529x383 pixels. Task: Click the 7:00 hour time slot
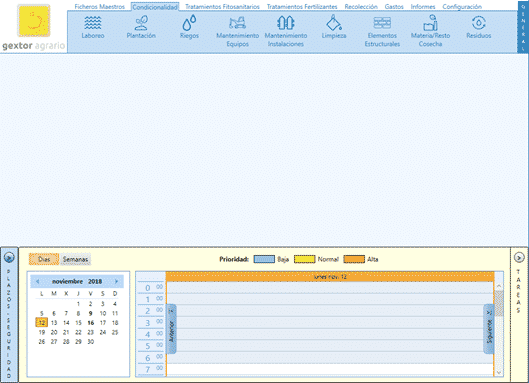pyautogui.click(x=330, y=369)
